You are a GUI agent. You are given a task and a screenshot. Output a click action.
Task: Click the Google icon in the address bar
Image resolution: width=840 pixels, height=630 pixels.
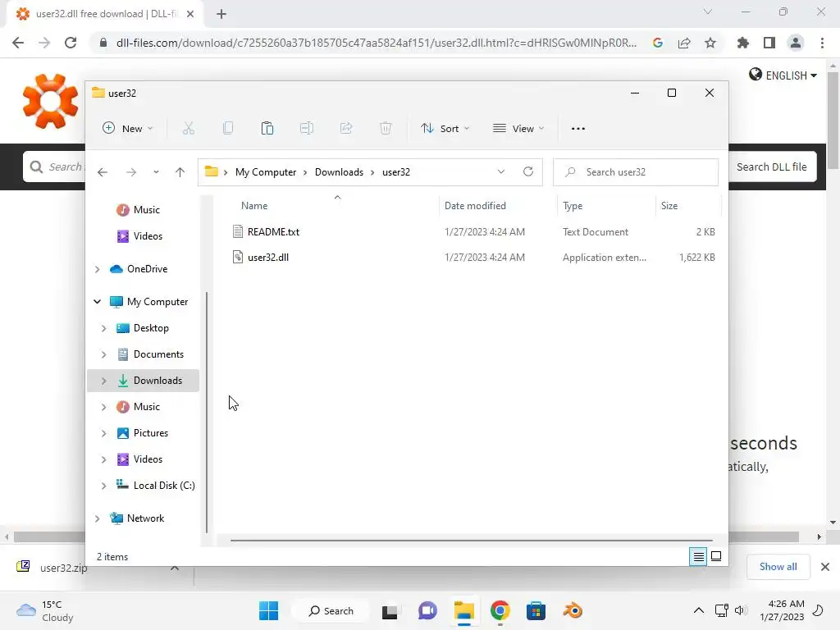tap(658, 43)
